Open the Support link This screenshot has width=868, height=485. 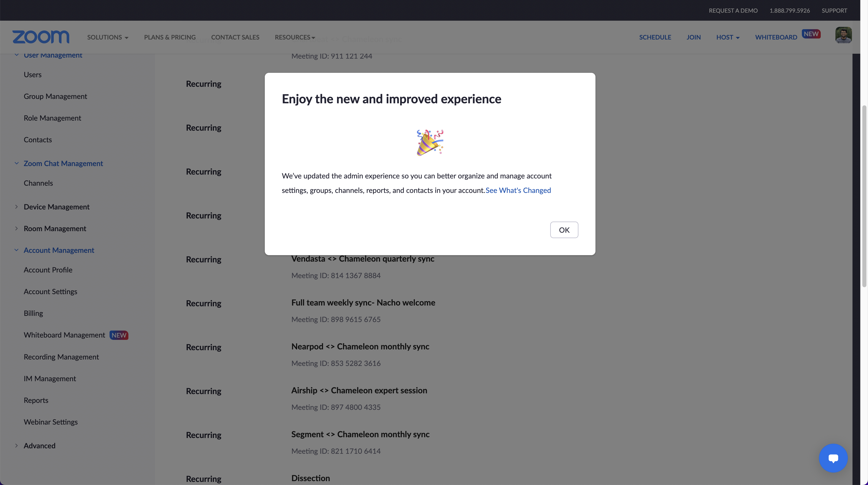834,10
